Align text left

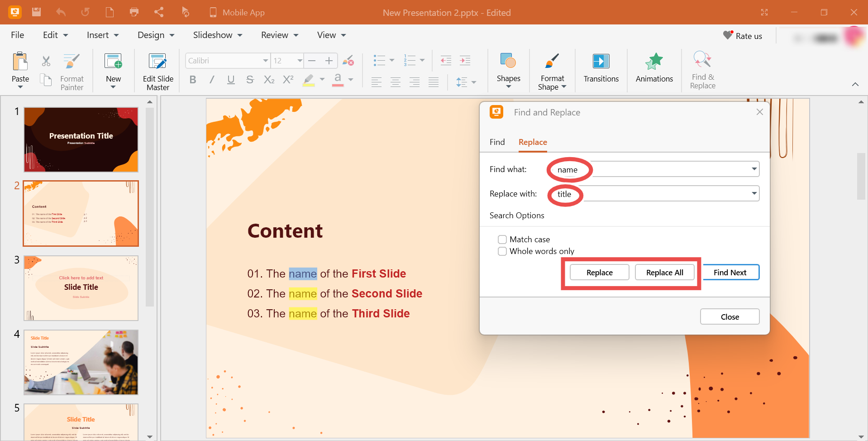[377, 82]
